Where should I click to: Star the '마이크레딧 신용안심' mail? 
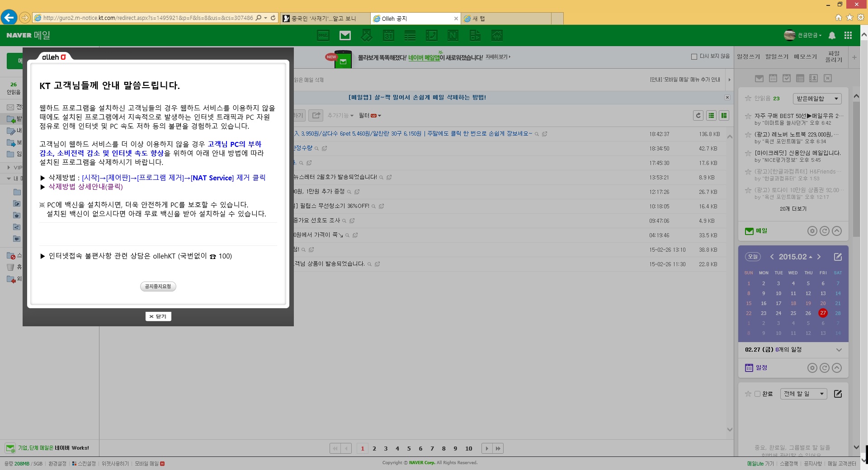point(748,153)
